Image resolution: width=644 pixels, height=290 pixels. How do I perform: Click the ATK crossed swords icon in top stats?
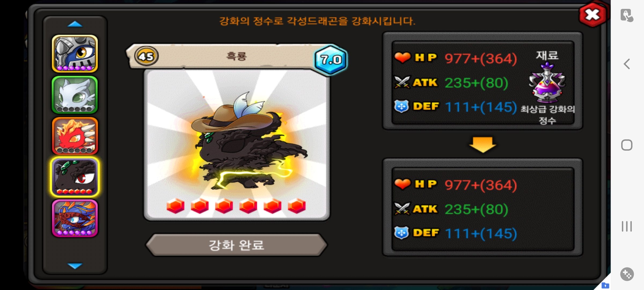pos(402,82)
